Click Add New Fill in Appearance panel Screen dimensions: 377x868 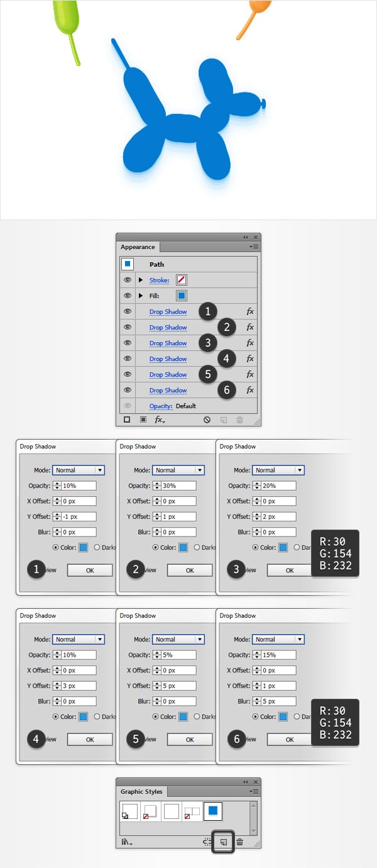pyautogui.click(x=143, y=420)
